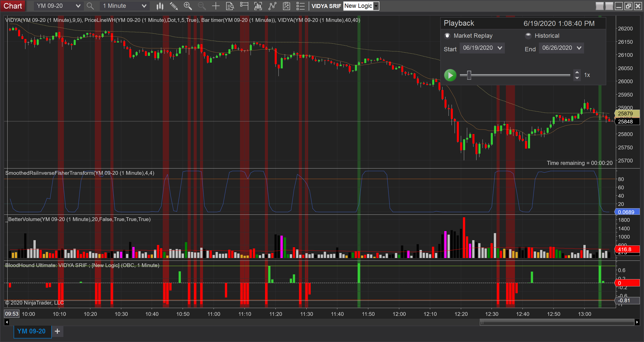Click the 26200 price axis label
This screenshot has height=342, width=644.
pos(625,28)
